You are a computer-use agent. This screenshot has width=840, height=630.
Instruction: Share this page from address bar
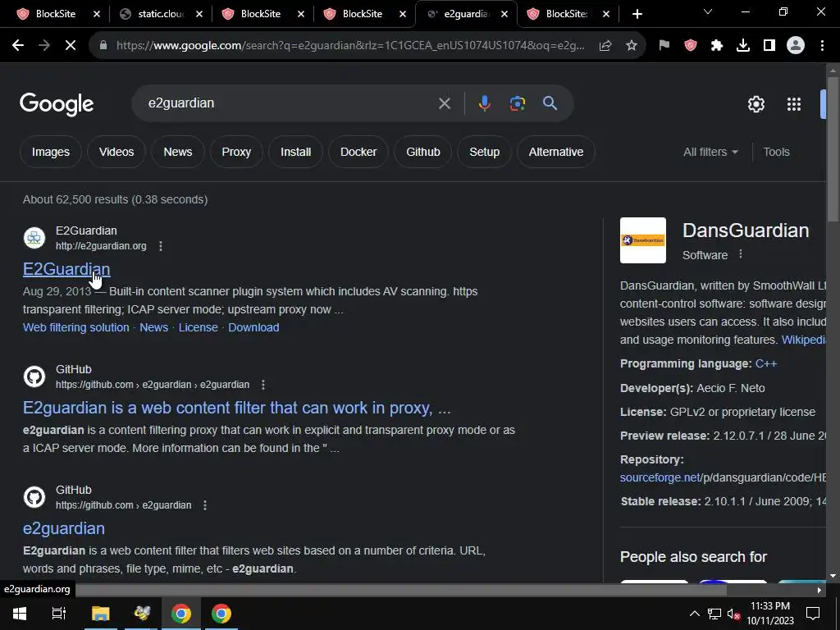pyautogui.click(x=605, y=46)
